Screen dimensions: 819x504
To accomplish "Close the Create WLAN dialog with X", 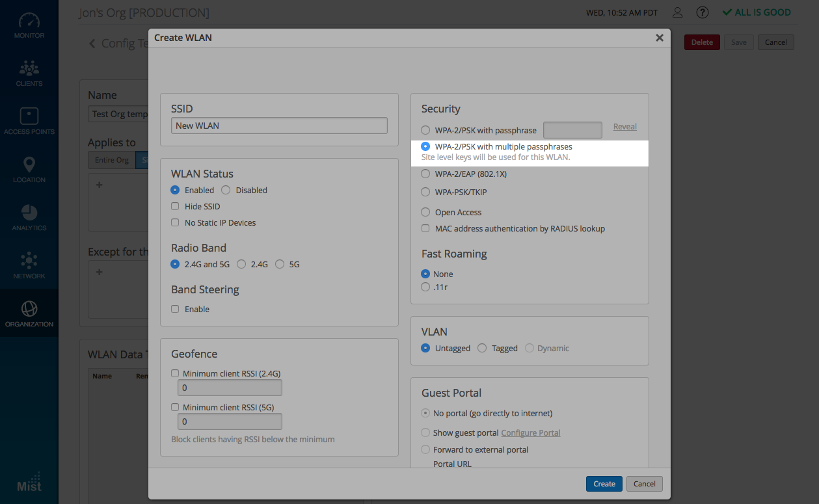I will [659, 38].
